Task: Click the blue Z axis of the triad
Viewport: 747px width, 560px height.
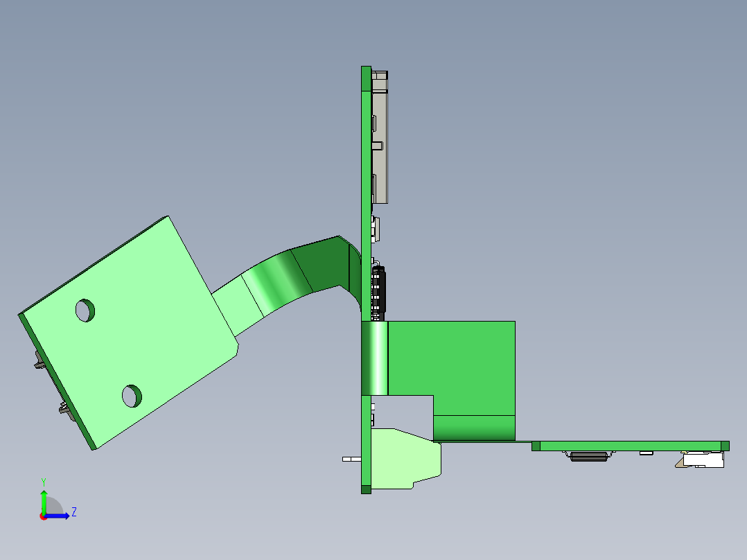Action: tap(58, 516)
